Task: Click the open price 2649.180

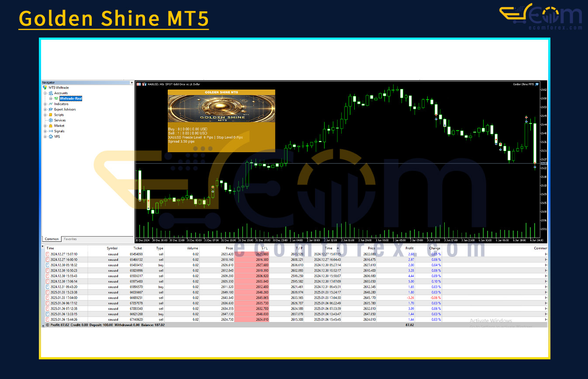Action: (226, 292)
